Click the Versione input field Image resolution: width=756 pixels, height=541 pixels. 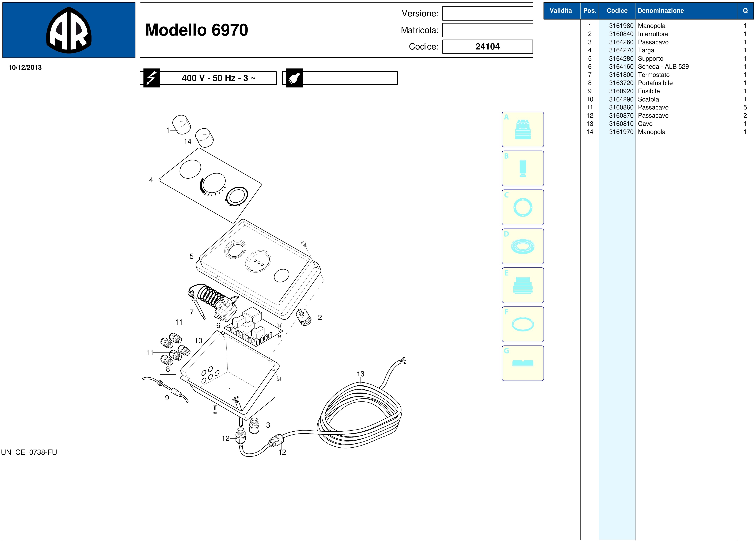pyautogui.click(x=487, y=14)
